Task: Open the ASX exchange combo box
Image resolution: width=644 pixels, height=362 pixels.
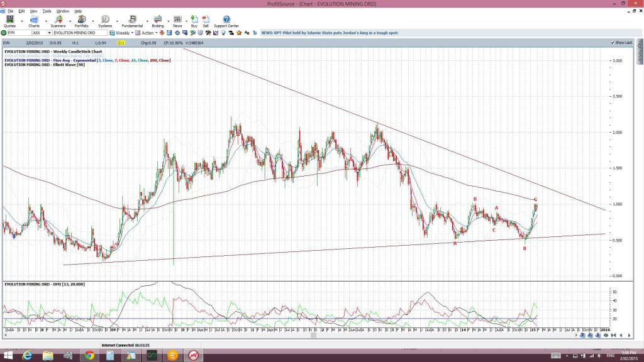Action: tap(42, 33)
